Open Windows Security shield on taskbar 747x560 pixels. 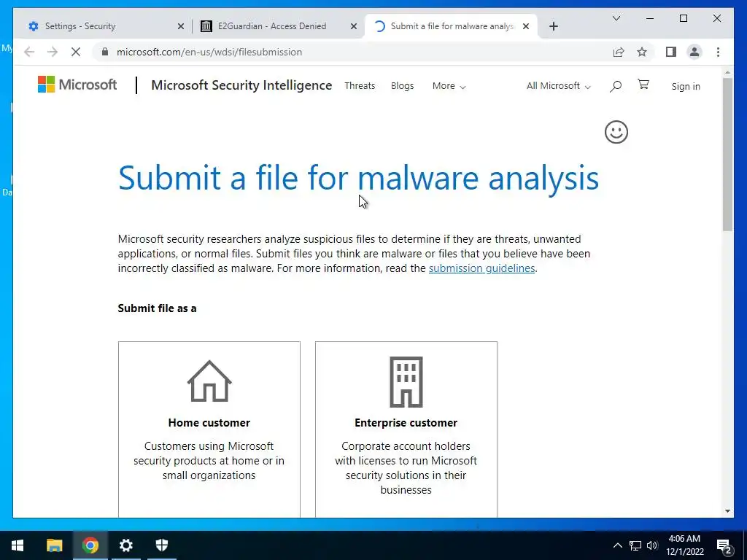pyautogui.click(x=161, y=545)
